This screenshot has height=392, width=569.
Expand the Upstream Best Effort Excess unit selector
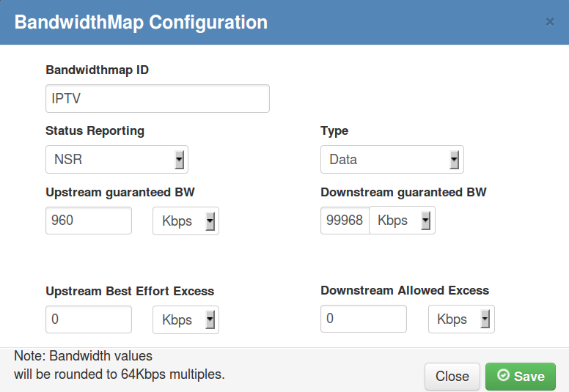click(186, 320)
